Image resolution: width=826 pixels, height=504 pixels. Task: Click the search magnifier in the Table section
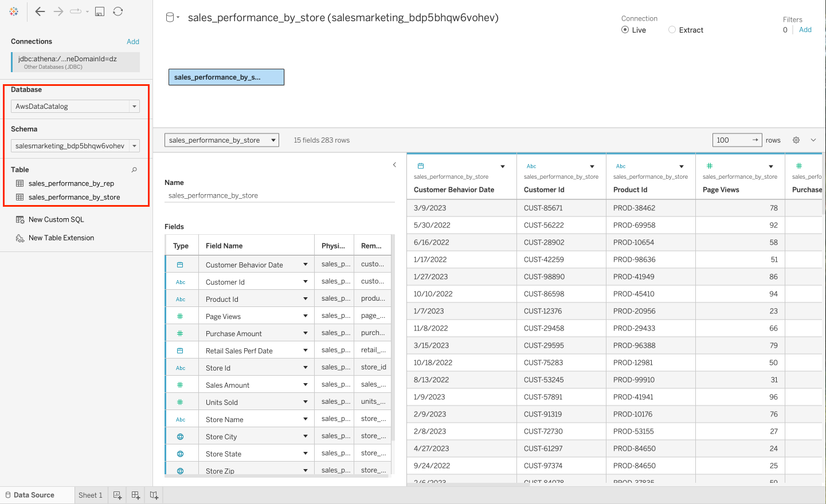[x=134, y=170]
